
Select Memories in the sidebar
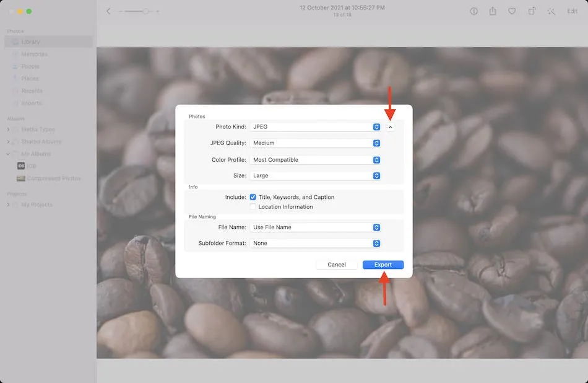point(34,54)
